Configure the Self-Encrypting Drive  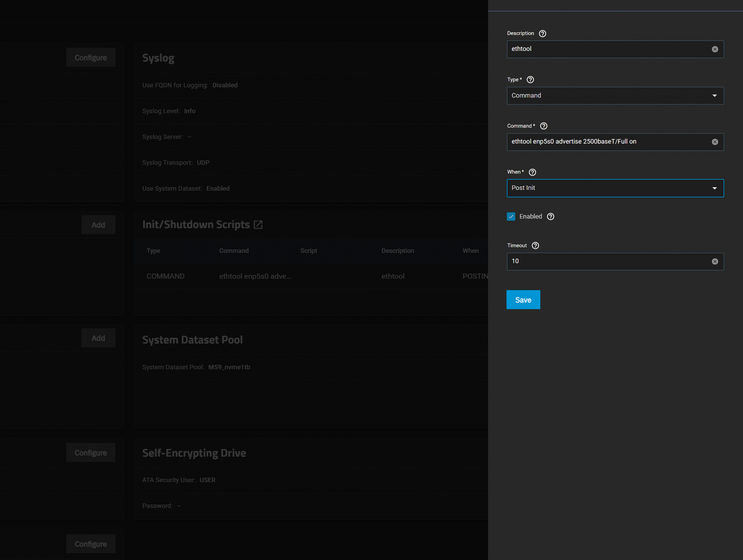[91, 453]
